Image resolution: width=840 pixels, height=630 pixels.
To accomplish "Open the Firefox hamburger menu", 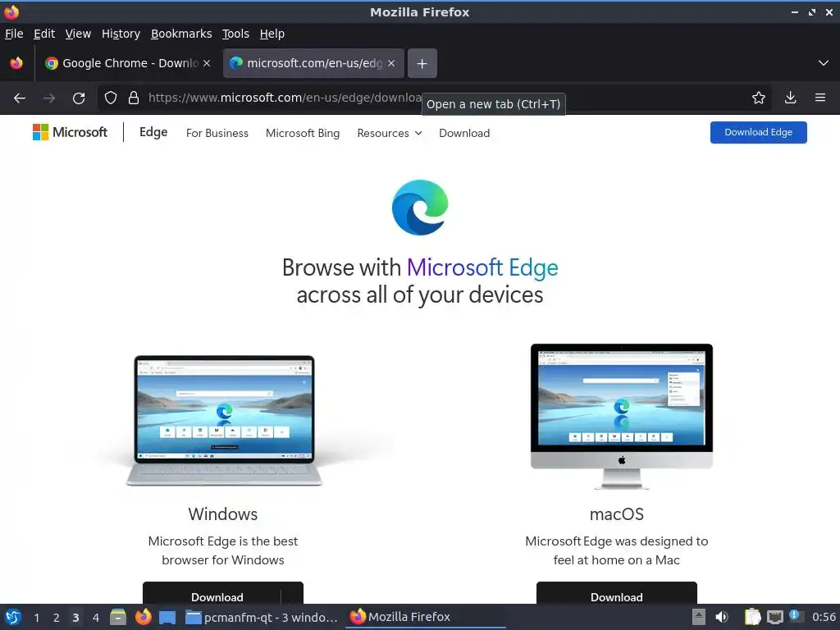I will [820, 98].
